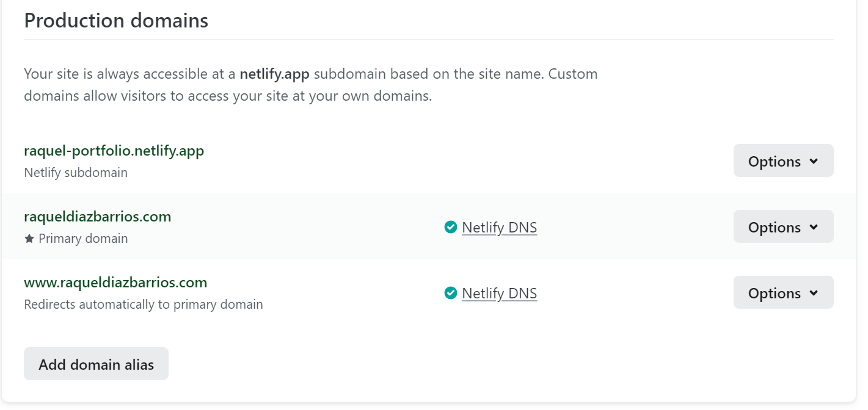
Task: Click the chevron arrow in the primary domain Options
Action: pyautogui.click(x=814, y=227)
